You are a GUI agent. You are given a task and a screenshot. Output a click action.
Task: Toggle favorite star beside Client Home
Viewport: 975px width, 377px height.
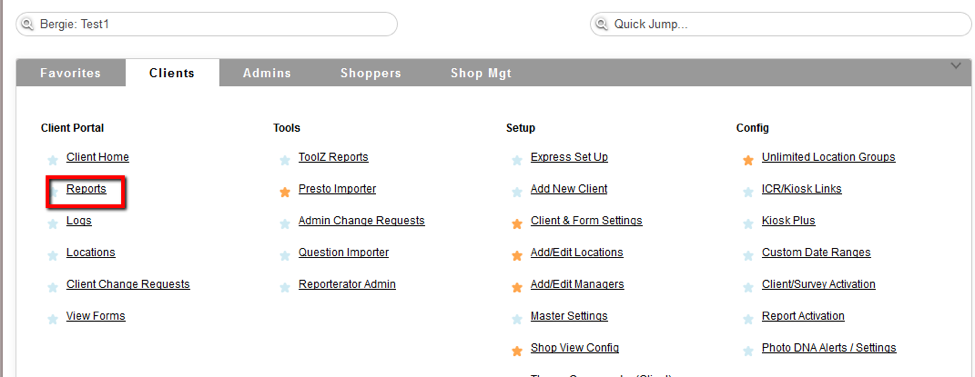pyautogui.click(x=53, y=160)
